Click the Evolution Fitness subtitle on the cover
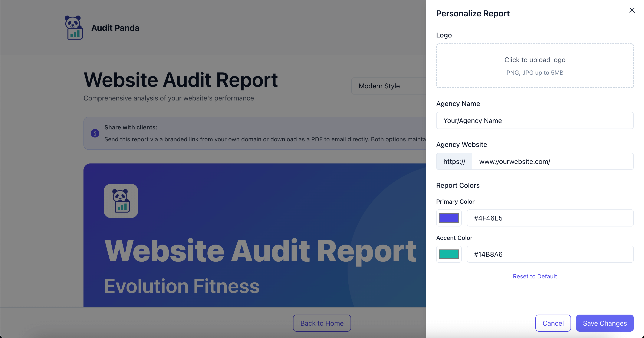 (182, 286)
